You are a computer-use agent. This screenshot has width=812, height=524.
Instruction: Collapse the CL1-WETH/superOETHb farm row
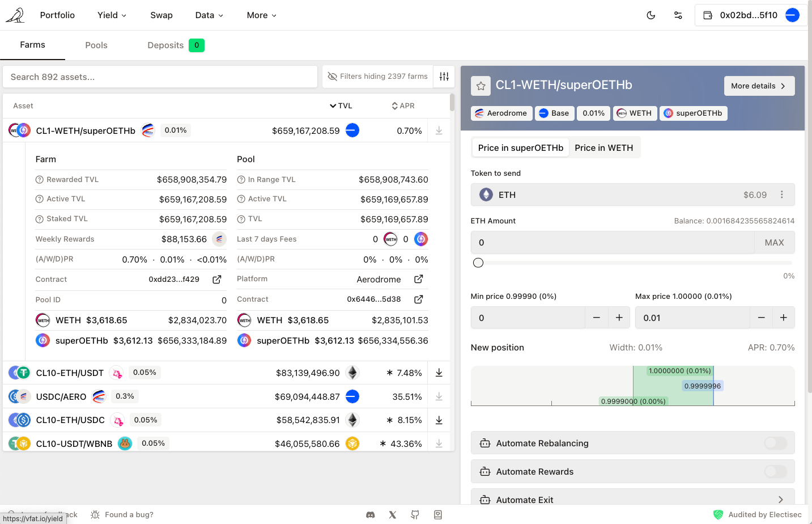tap(227, 130)
